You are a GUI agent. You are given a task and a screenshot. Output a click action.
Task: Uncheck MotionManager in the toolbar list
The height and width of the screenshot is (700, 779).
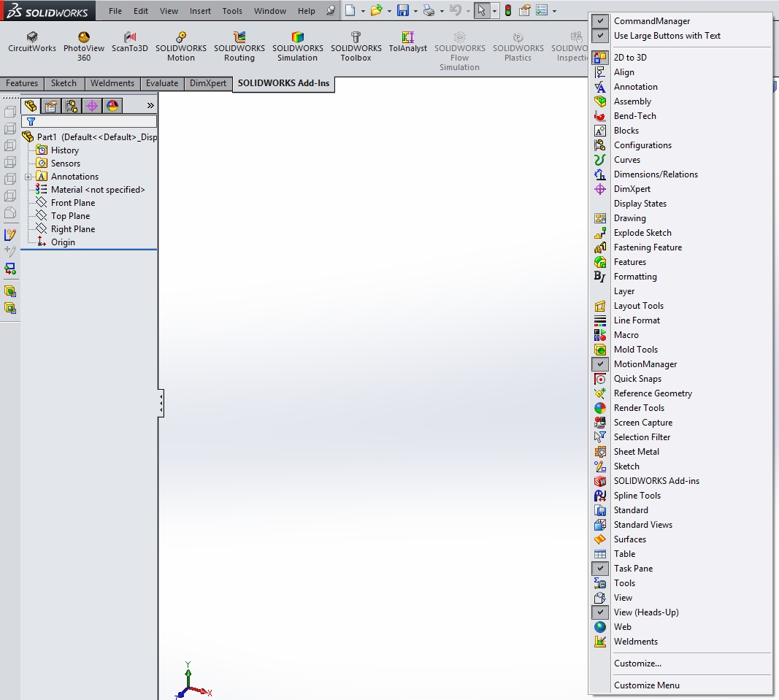[600, 364]
